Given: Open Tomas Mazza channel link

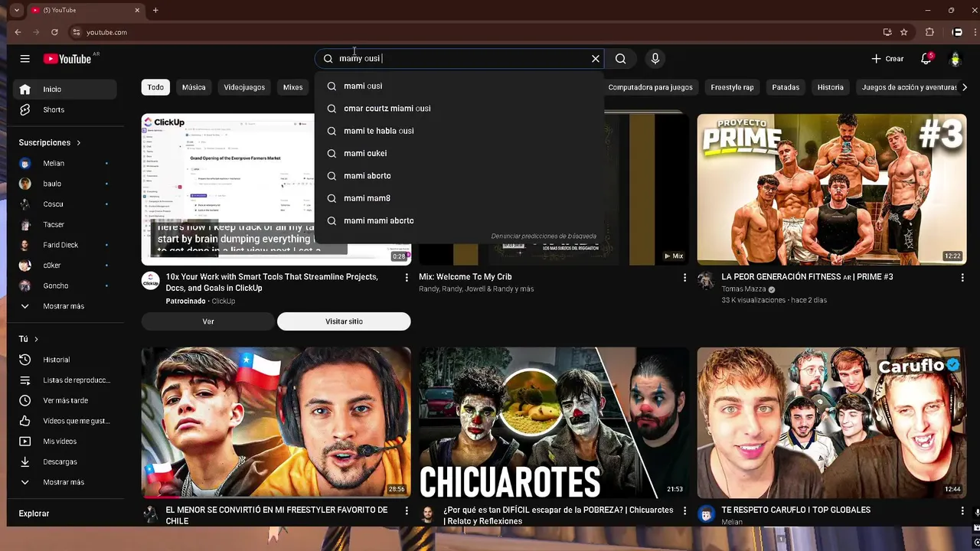Looking at the screenshot, I should click(x=743, y=289).
